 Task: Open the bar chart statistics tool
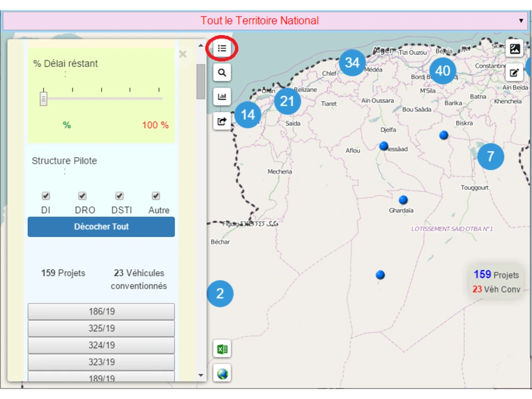coord(222,97)
